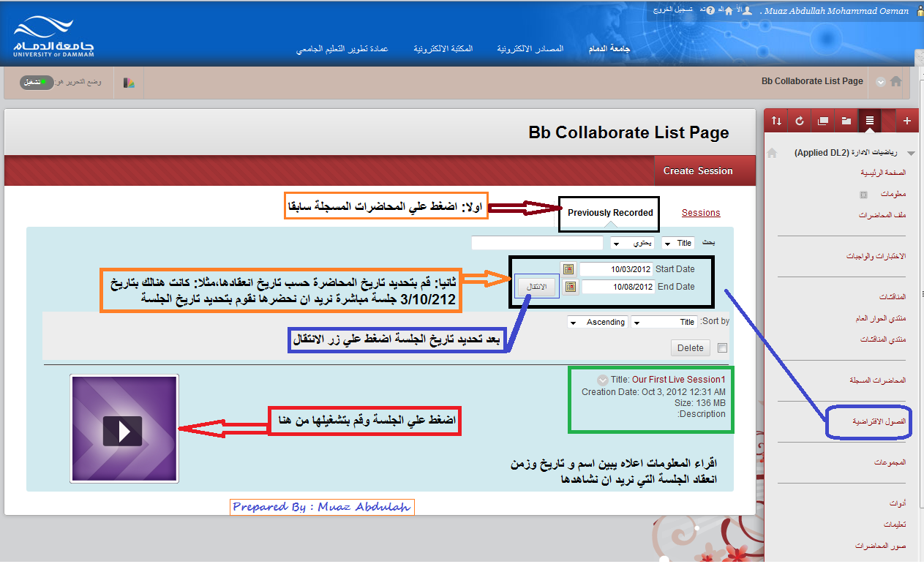924x564 pixels.
Task: Open تعليمات in course menu
Action: [x=895, y=524]
